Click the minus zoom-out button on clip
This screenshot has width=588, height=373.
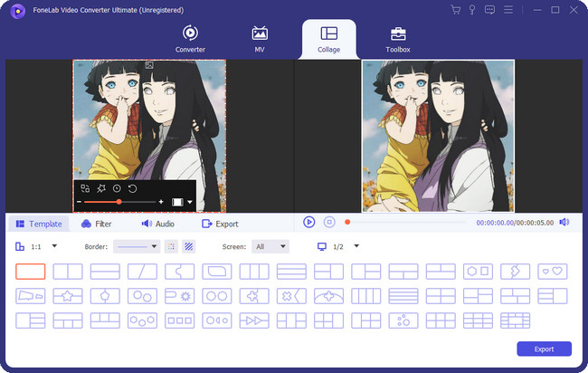(x=79, y=202)
